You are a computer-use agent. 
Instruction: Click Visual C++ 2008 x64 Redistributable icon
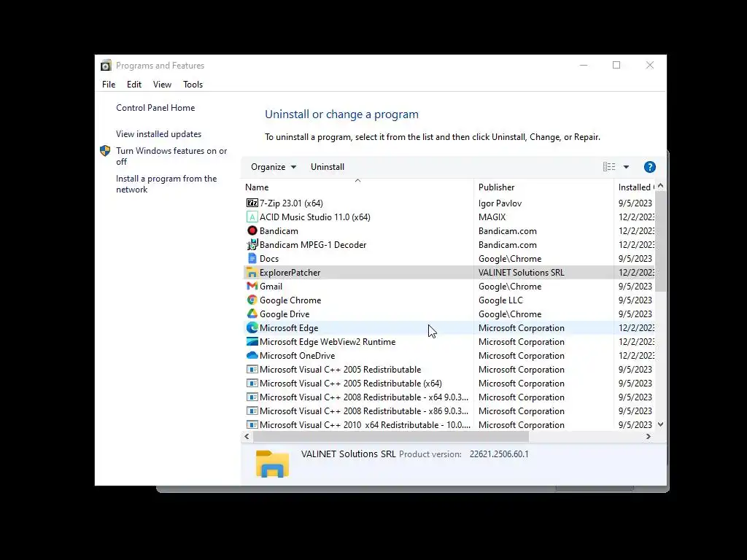pyautogui.click(x=252, y=397)
